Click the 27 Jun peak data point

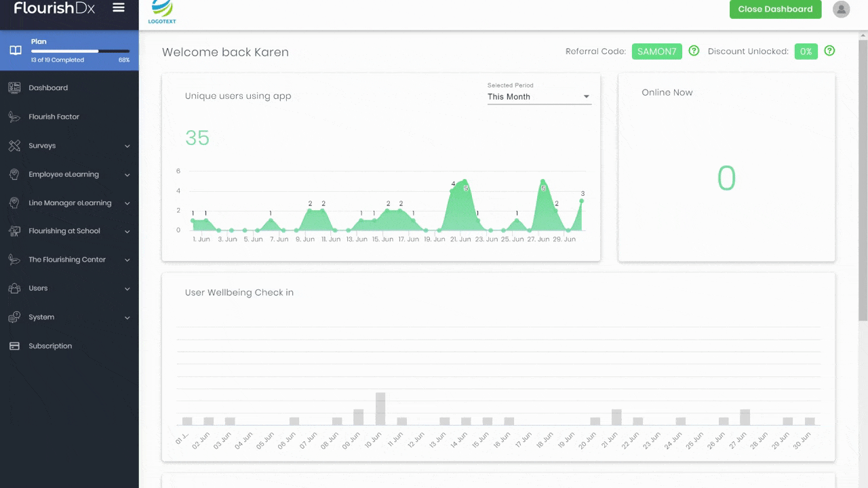[x=542, y=181]
